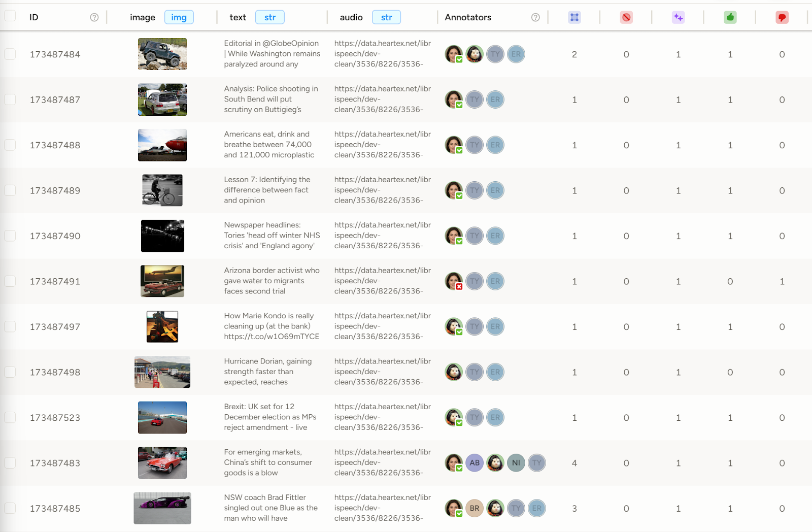Click the green thumbs-up agreement column icon
Screen dimensions: 812x532
pyautogui.click(x=730, y=17)
